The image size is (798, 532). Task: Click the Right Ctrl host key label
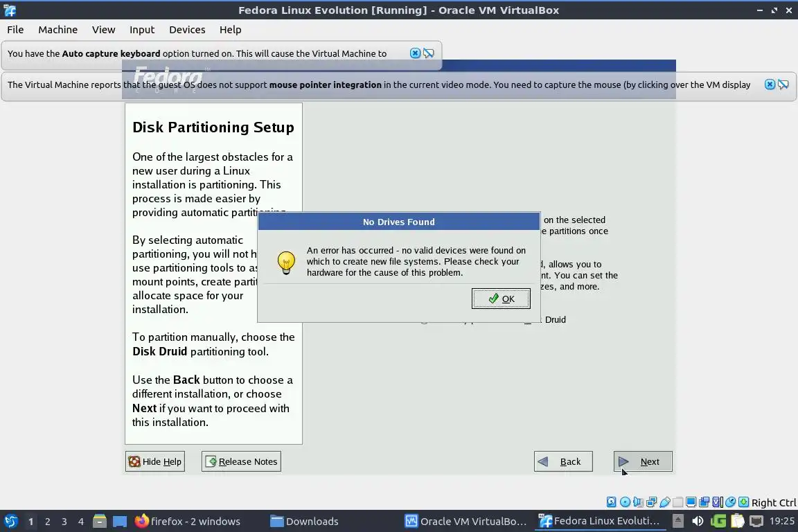click(x=774, y=502)
